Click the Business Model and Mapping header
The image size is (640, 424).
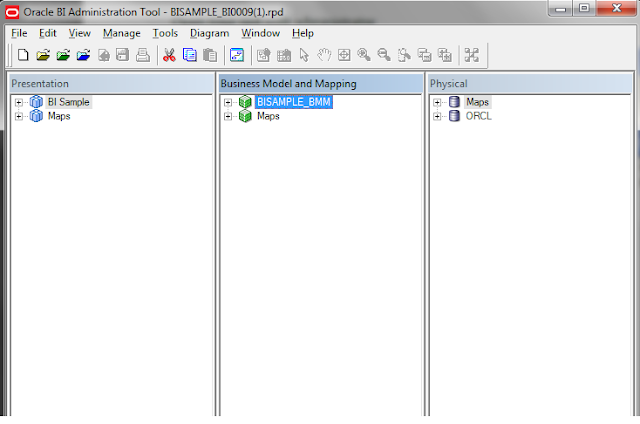click(x=320, y=84)
